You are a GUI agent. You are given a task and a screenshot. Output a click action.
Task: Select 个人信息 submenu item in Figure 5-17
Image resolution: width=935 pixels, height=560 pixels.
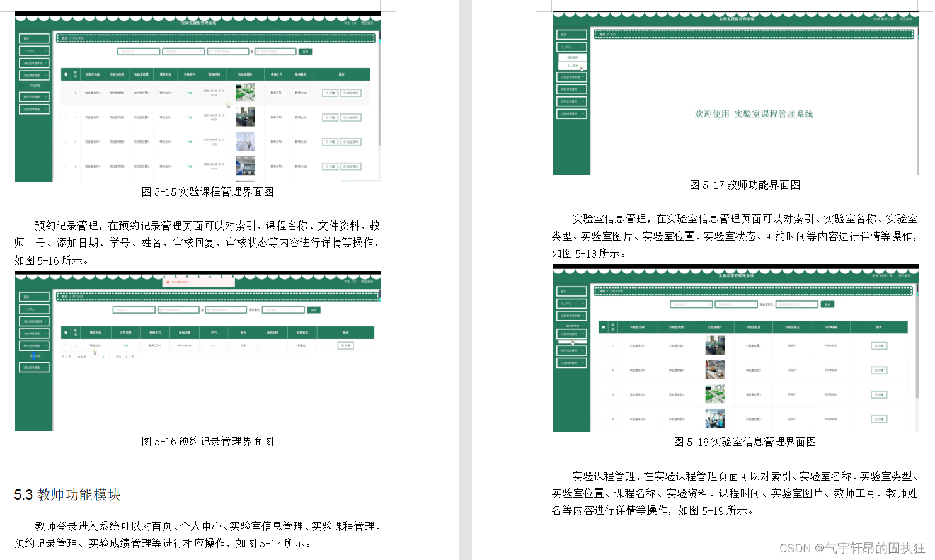[x=573, y=66]
